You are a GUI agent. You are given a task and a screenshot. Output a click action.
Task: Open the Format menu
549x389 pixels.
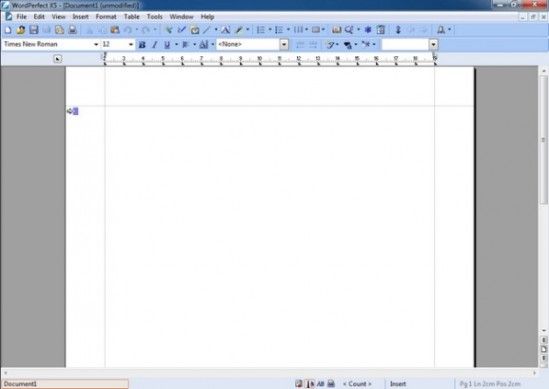pos(106,16)
